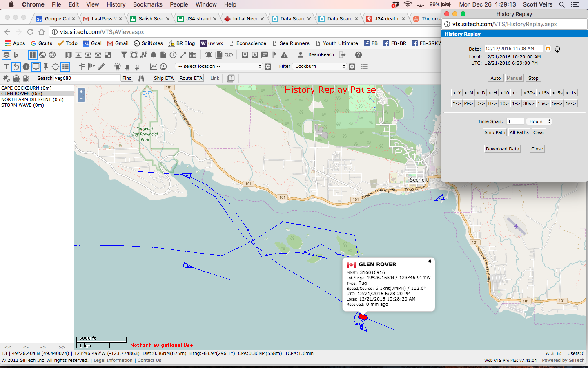
Task: Open the Cockburn filter dropdown
Action: (x=320, y=66)
